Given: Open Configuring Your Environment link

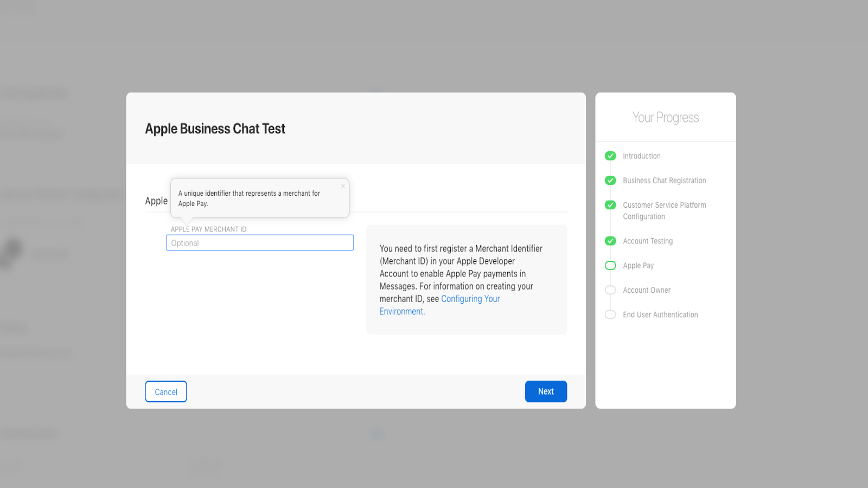Looking at the screenshot, I should (x=440, y=305).
